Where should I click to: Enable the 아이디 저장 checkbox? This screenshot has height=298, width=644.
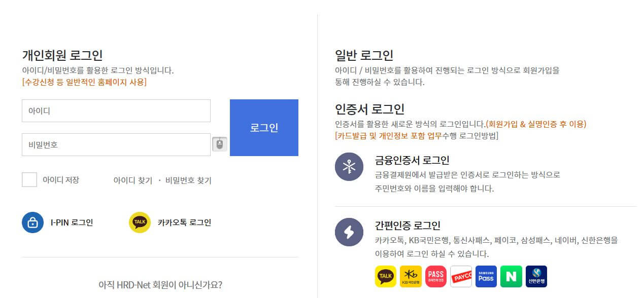point(29,179)
